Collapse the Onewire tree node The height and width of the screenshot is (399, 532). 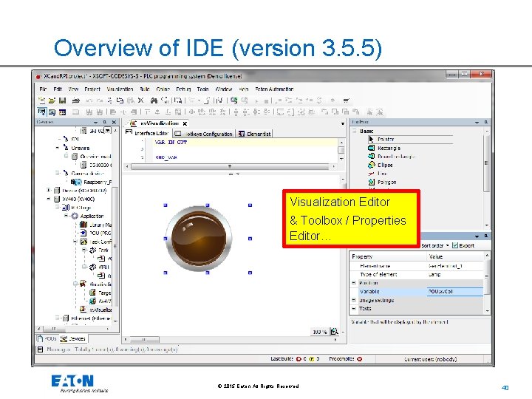coord(58,148)
